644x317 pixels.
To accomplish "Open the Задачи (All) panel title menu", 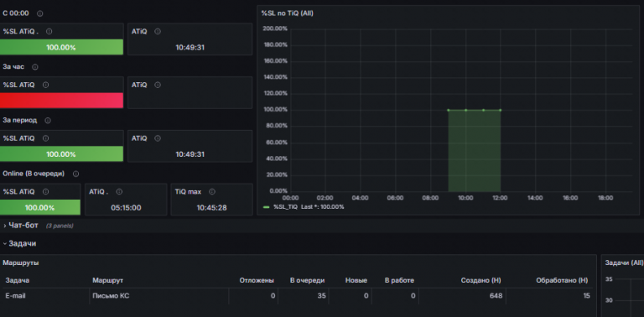I will point(624,262).
